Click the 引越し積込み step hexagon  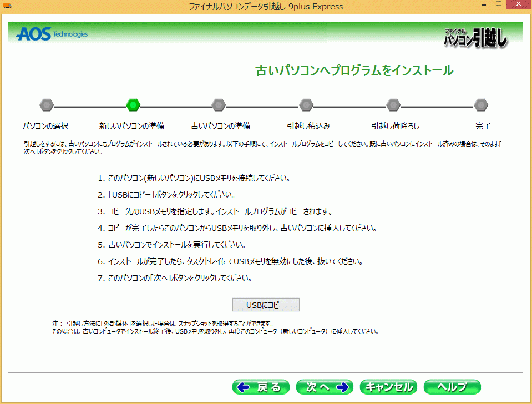coord(306,104)
